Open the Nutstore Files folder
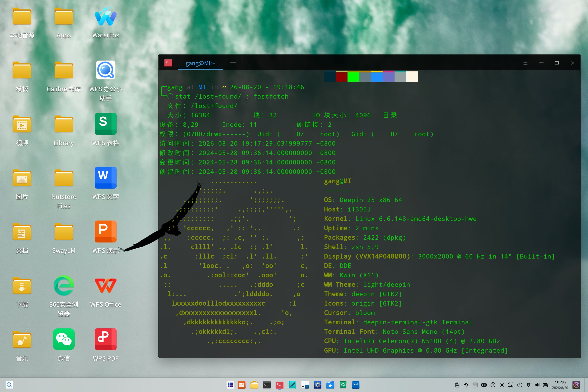Screen dimensions: 588x392 pos(64,189)
